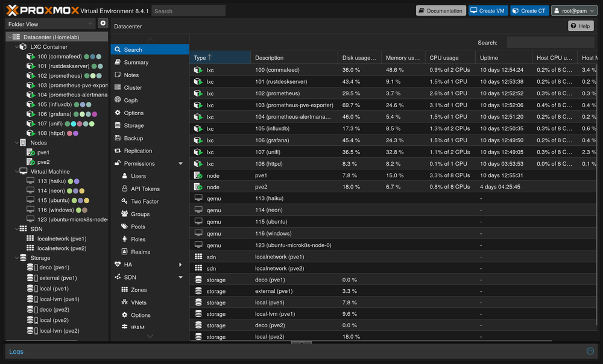Select local-lvm (pve2) in resource tree
Viewport: 603px width, 364px height.
59,331
